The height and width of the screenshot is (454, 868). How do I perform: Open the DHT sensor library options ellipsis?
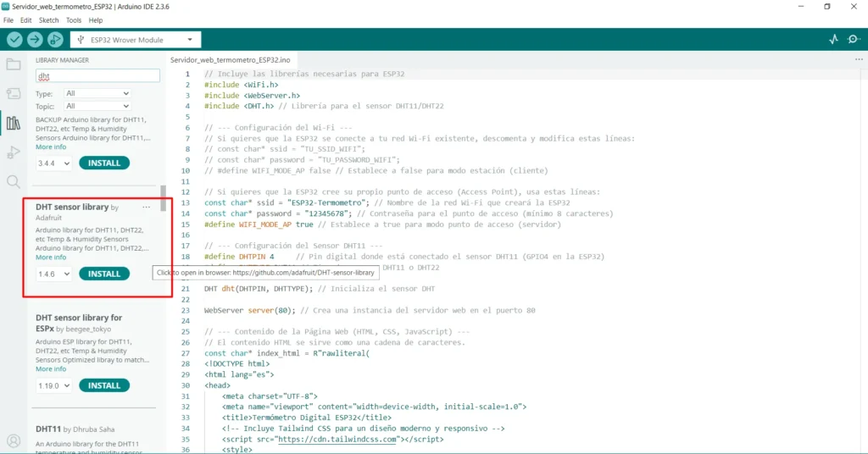(x=146, y=207)
